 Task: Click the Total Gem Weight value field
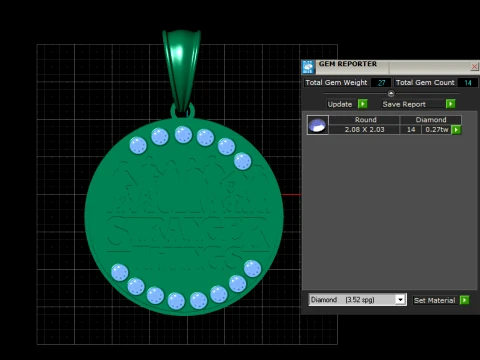[x=381, y=83]
